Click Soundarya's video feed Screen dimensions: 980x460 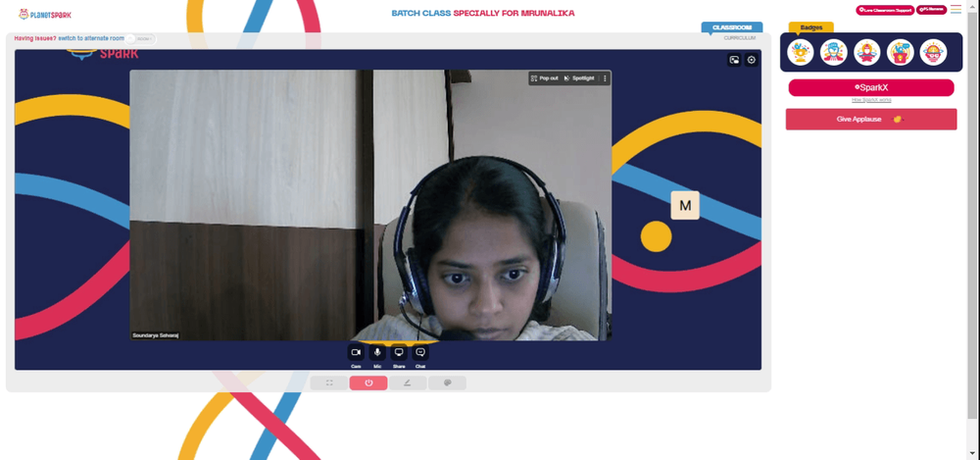click(370, 205)
